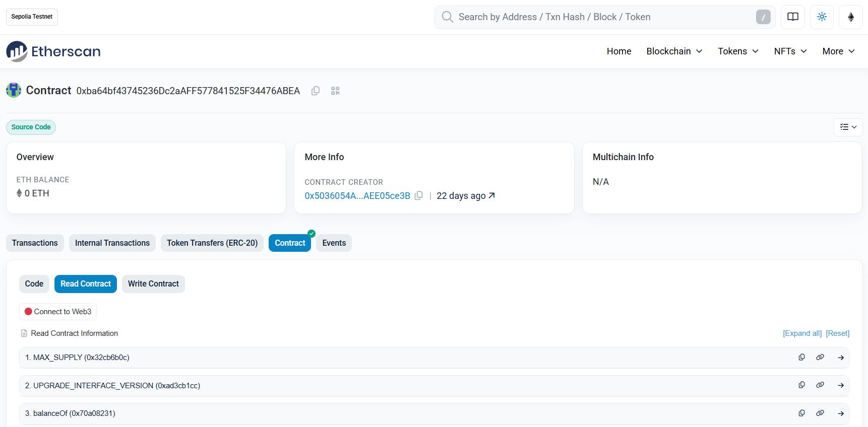Viewport: 868px width, 427px height.
Task: Open the list options dropdown button
Action: tap(848, 127)
